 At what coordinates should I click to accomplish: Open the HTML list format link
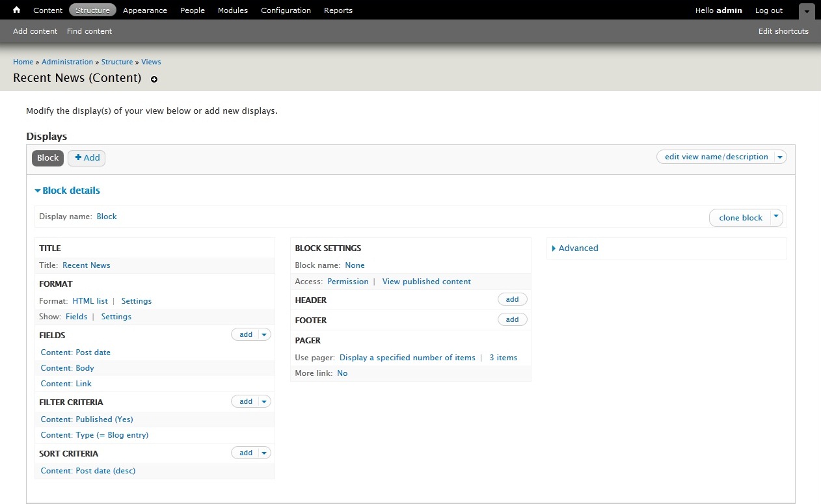90,301
